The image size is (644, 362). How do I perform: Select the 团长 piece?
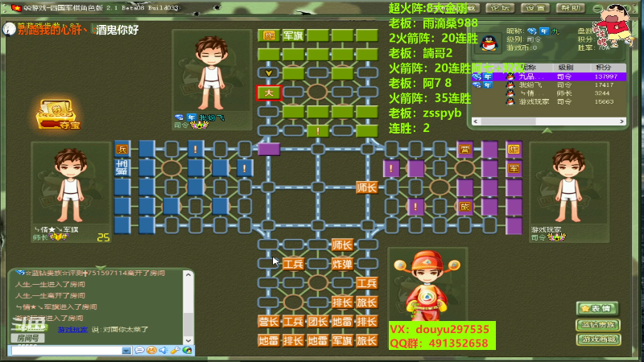click(x=317, y=321)
